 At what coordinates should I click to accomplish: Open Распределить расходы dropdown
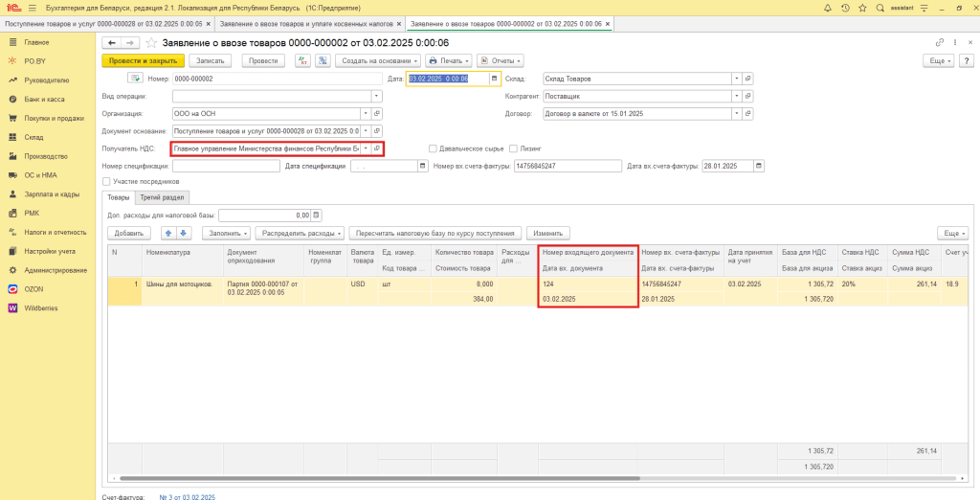click(300, 233)
